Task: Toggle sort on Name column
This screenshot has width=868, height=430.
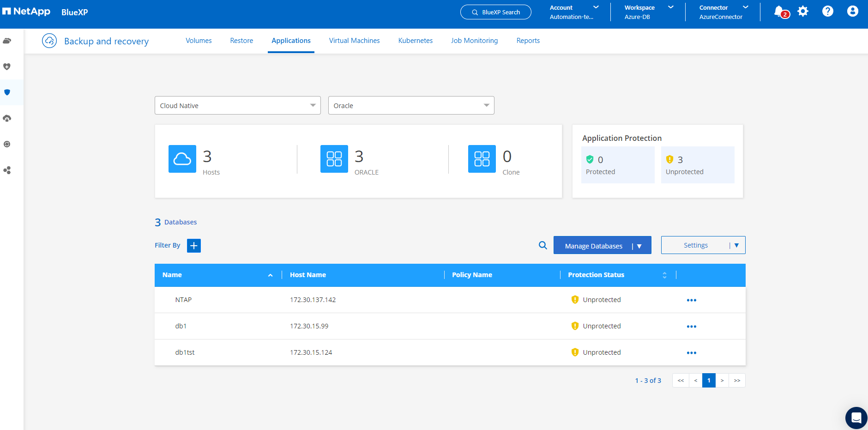Action: point(270,275)
